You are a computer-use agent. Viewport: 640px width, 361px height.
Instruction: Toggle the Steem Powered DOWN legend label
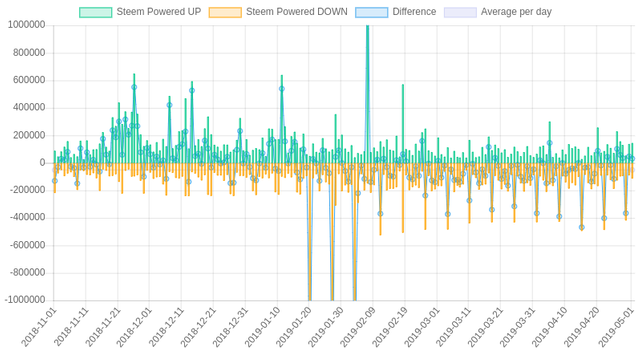(x=297, y=12)
